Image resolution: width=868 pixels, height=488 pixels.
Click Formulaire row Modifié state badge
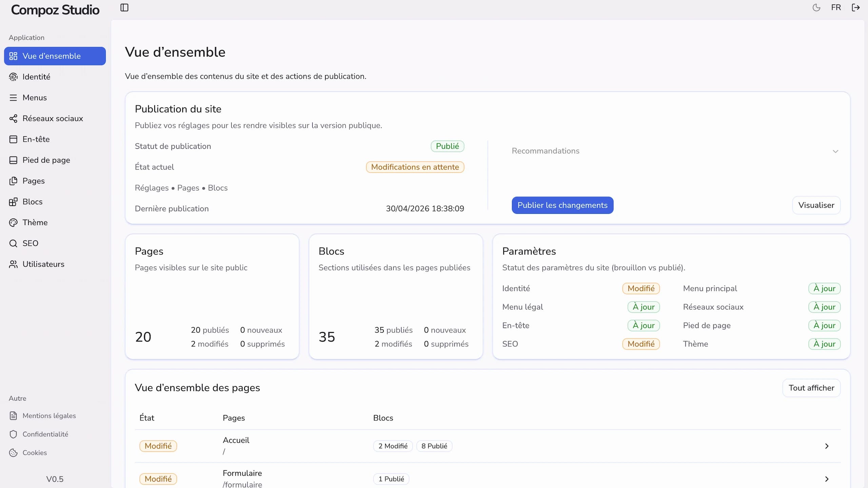(x=158, y=479)
